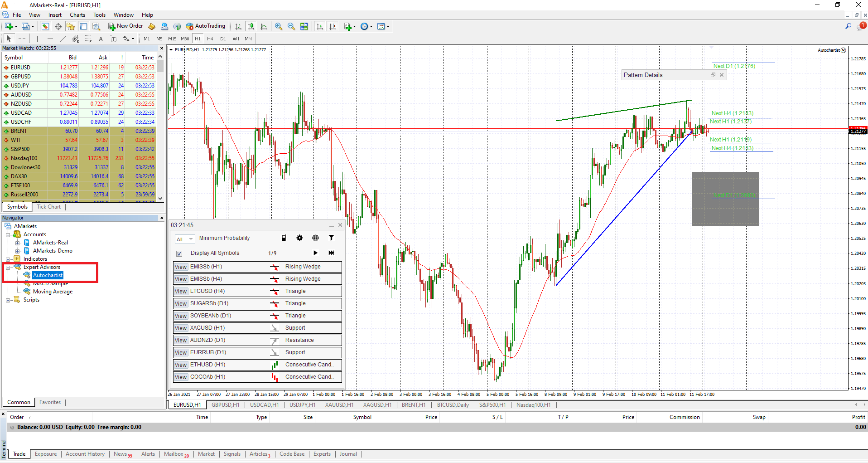Open the Periodicity clock dropdown arrow
The image size is (868, 463).
pyautogui.click(x=371, y=26)
